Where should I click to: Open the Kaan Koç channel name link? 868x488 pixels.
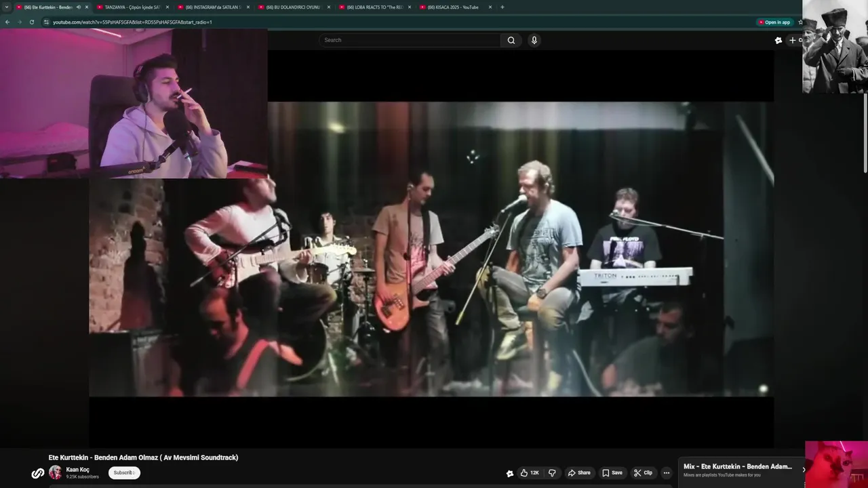[77, 470]
